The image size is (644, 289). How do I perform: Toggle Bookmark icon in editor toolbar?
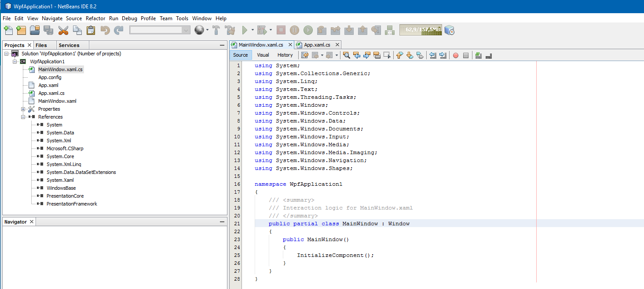[x=420, y=55]
